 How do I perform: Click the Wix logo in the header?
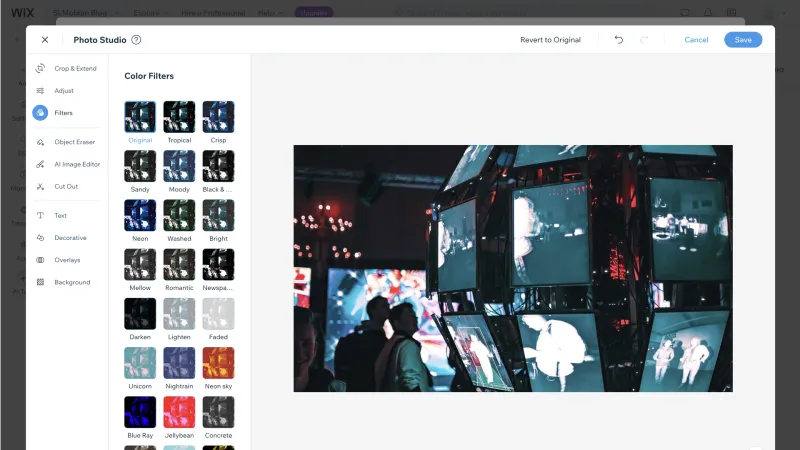[x=22, y=12]
